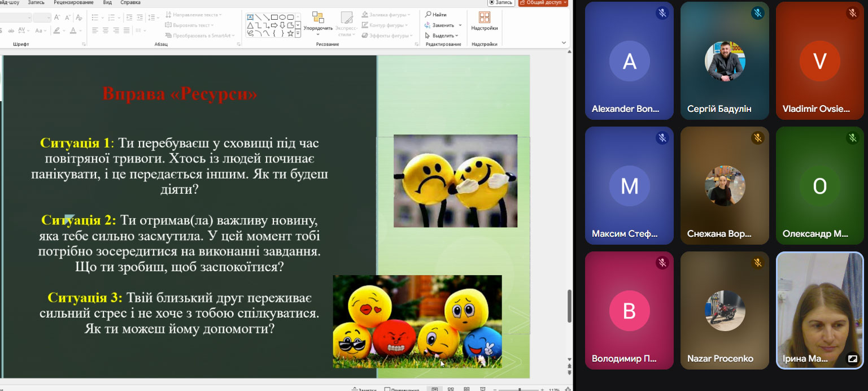Click muted microphone icon on Alexander's tile
This screenshot has height=391, width=868.
(662, 13)
